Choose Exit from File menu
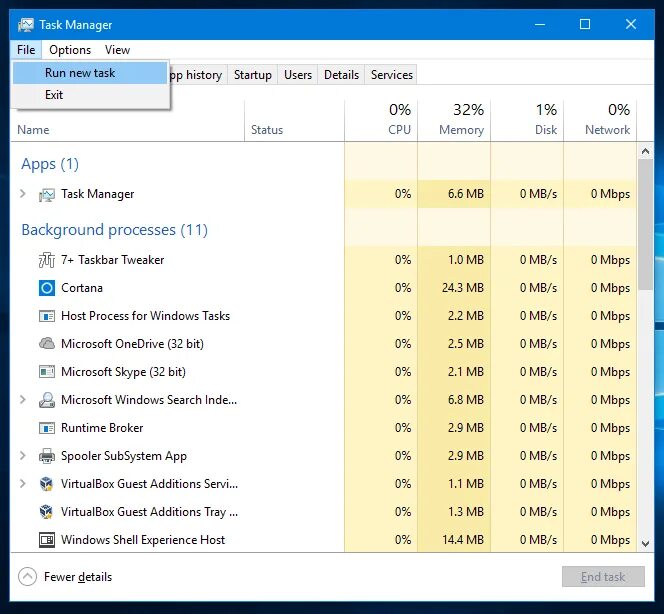Viewport: 664px width, 614px height. [90, 95]
